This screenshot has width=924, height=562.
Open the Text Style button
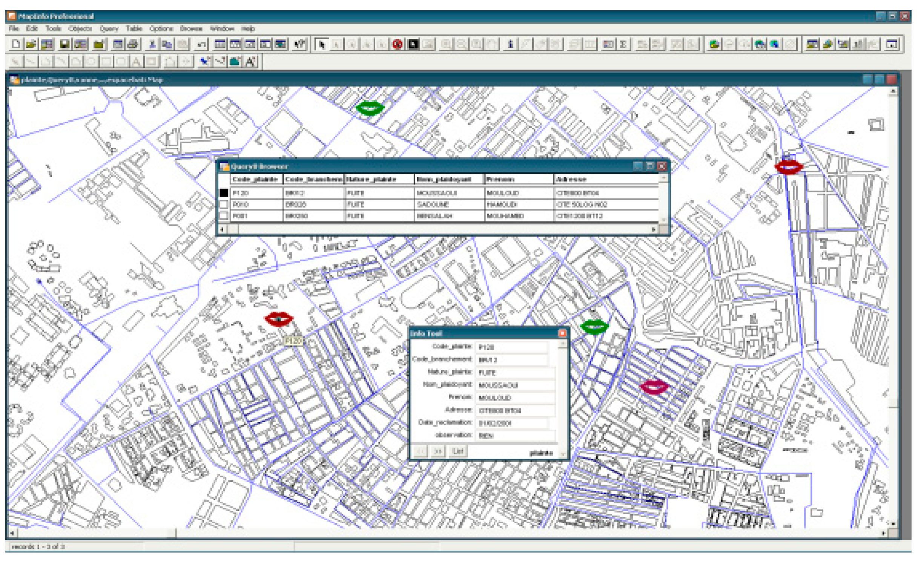coord(251,61)
